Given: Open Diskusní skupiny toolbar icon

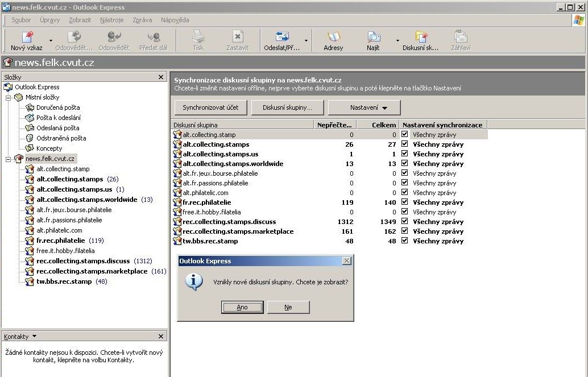Looking at the screenshot, I should click(421, 37).
